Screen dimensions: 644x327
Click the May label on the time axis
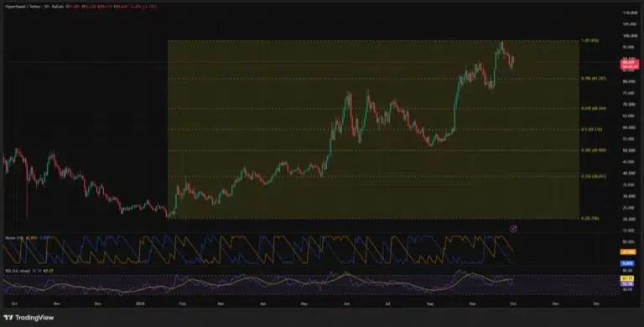(x=304, y=304)
